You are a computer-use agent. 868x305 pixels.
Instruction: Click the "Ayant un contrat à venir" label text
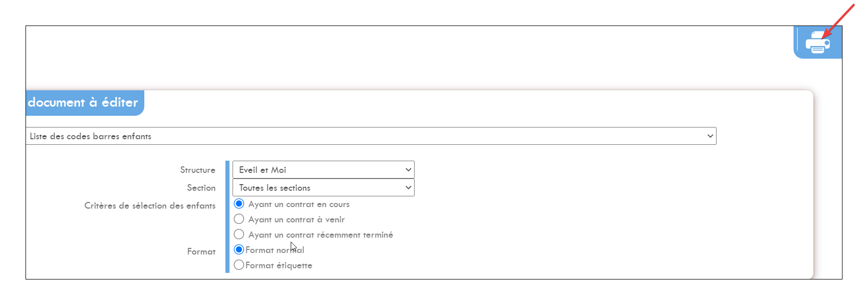point(296,219)
